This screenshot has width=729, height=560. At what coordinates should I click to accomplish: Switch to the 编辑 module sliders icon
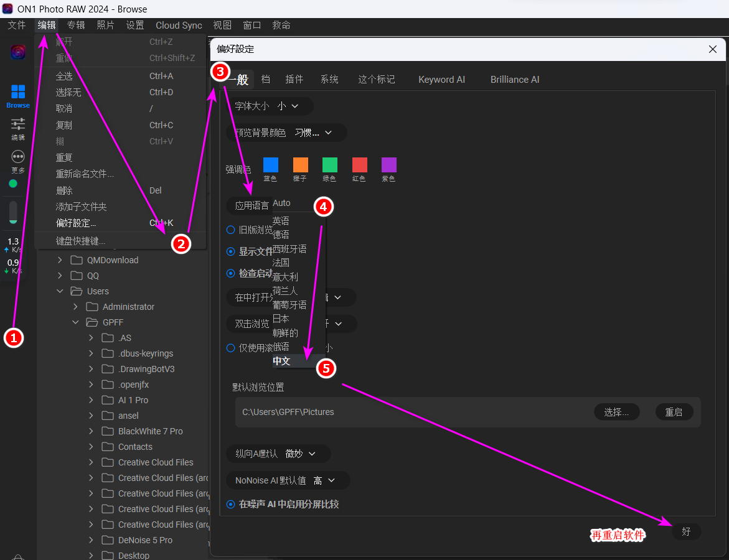tap(17, 124)
